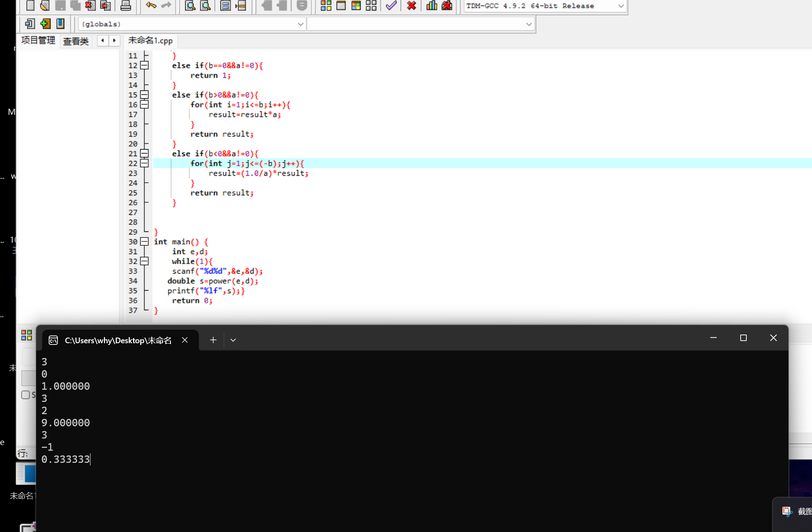
Task: Click the printf statement on line 35
Action: (206, 291)
